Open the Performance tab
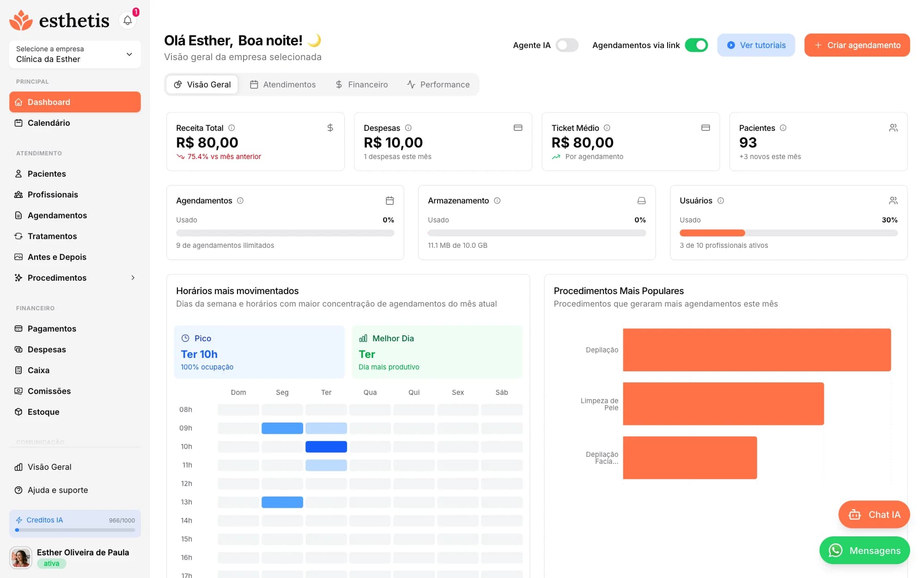This screenshot has width=924, height=578. tap(438, 85)
